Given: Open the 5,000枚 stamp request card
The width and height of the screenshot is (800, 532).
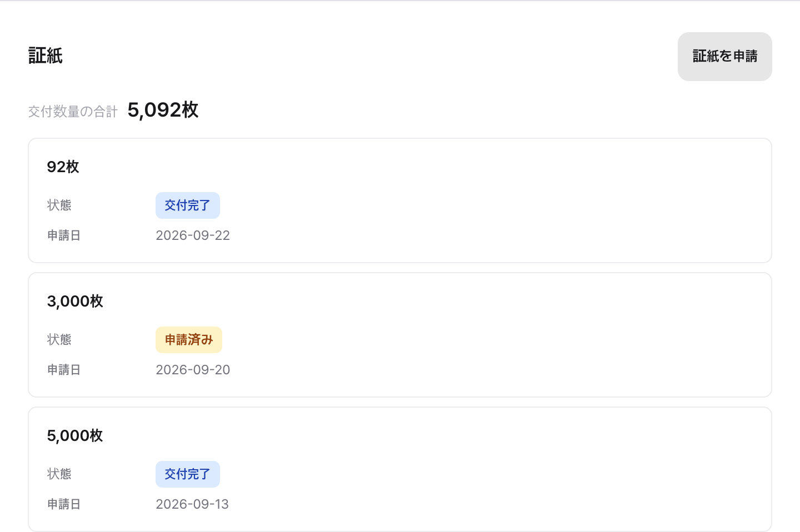Looking at the screenshot, I should 400,469.
